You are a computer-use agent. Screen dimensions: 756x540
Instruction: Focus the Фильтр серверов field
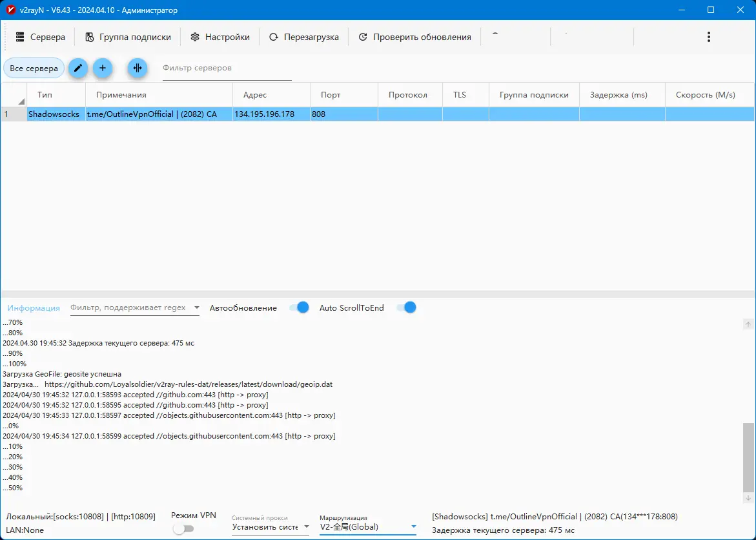tap(227, 68)
